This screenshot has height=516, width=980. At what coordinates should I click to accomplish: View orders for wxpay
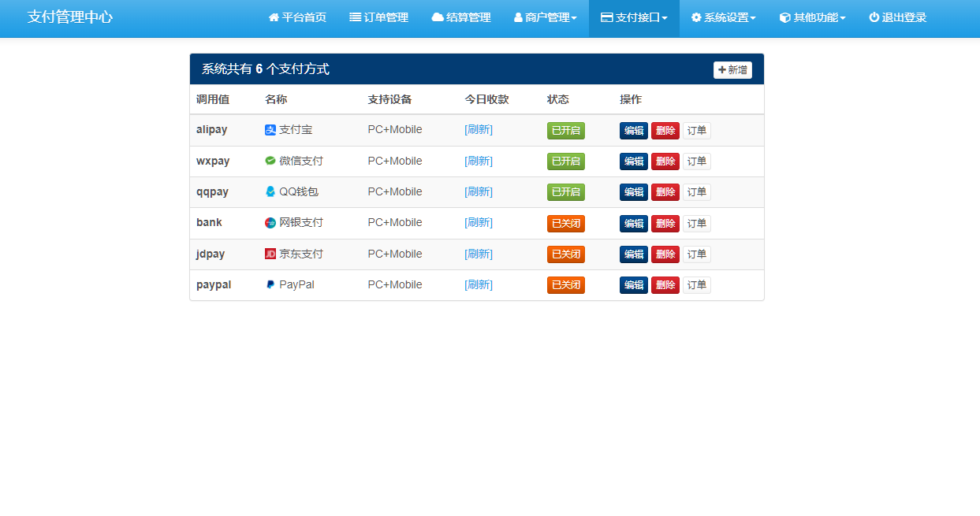[x=697, y=161]
